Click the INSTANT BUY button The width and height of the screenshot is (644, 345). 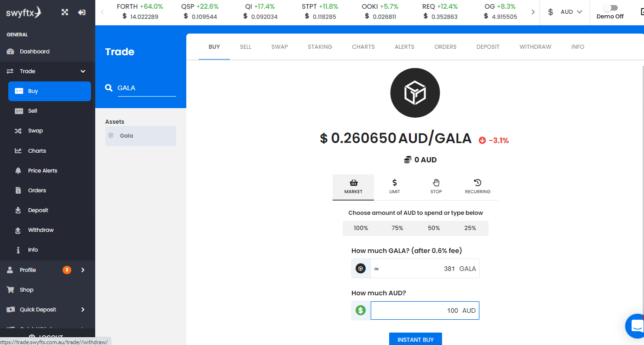pyautogui.click(x=415, y=339)
